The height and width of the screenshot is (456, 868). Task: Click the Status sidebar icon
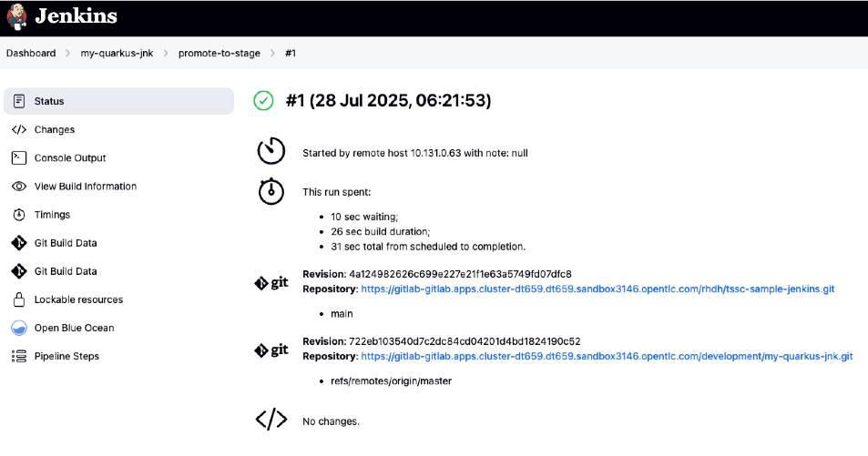coord(19,101)
